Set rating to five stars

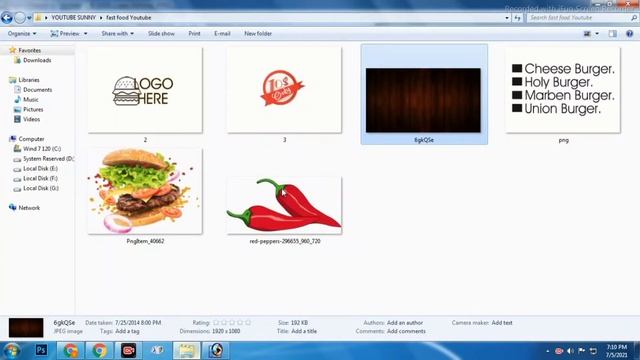pyautogui.click(x=248, y=322)
